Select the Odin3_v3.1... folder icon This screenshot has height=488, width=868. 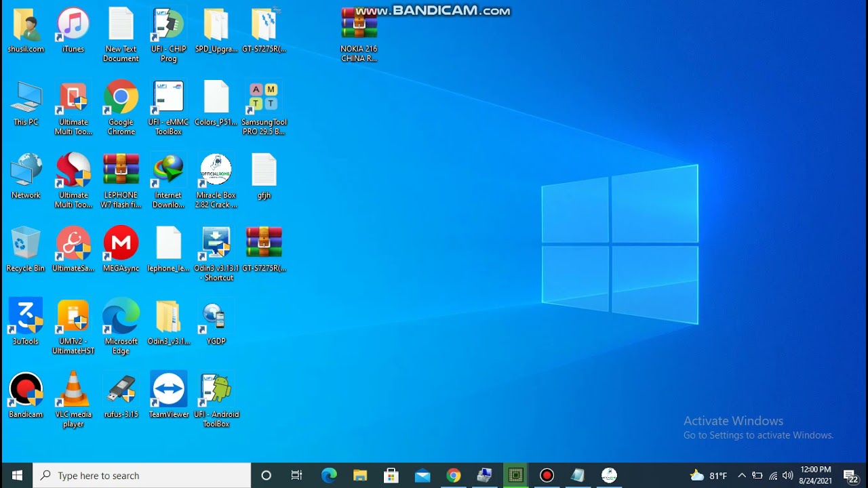pos(168,323)
